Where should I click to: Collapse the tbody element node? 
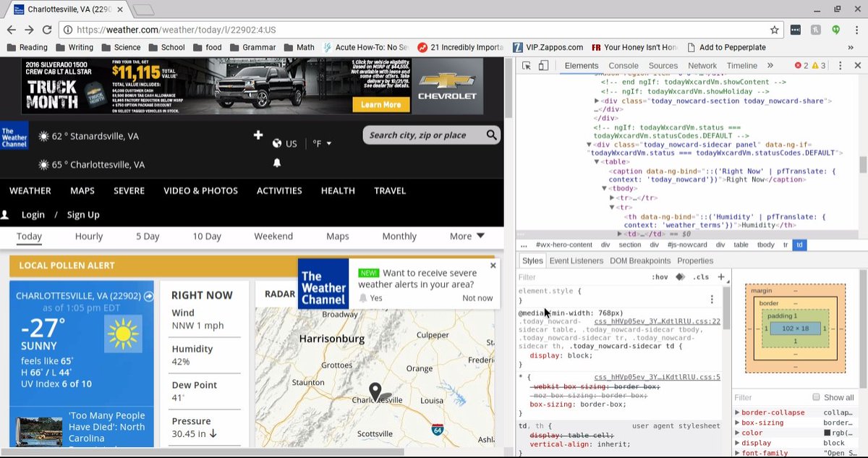click(605, 188)
